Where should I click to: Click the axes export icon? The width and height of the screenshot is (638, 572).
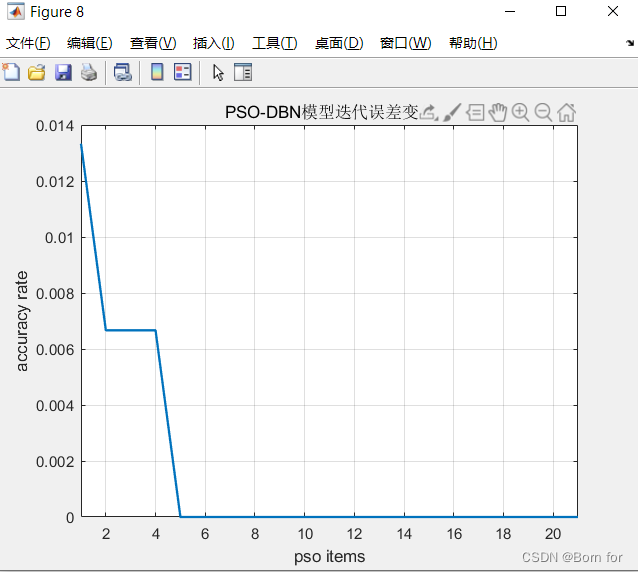tap(428, 112)
